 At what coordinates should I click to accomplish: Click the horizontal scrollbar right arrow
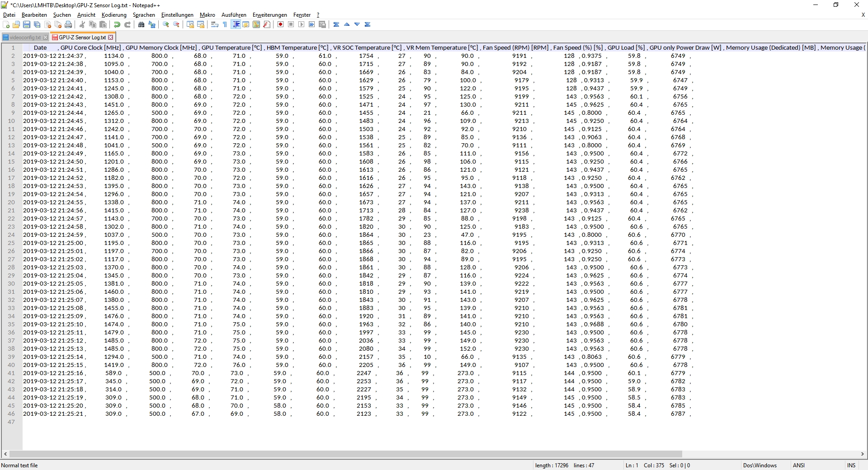(x=862, y=454)
